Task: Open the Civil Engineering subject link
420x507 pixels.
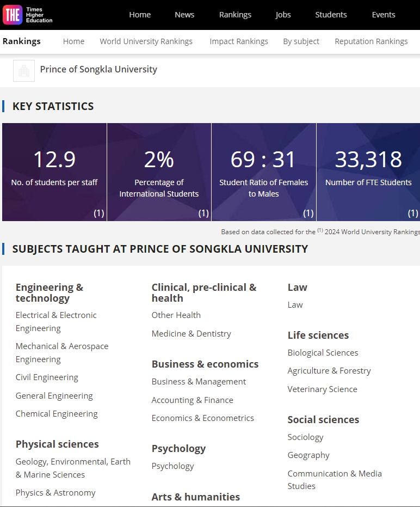Action: (47, 377)
